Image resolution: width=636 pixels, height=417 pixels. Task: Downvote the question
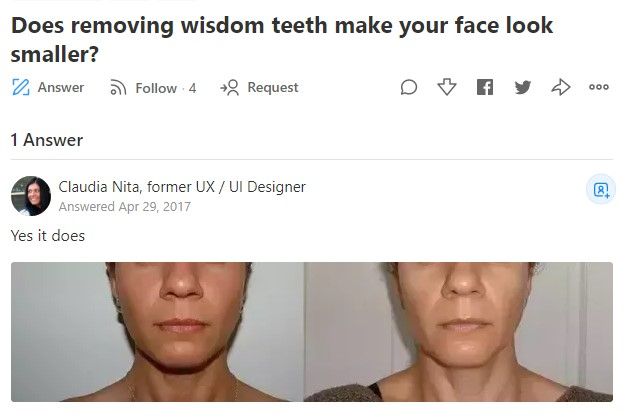click(x=447, y=88)
